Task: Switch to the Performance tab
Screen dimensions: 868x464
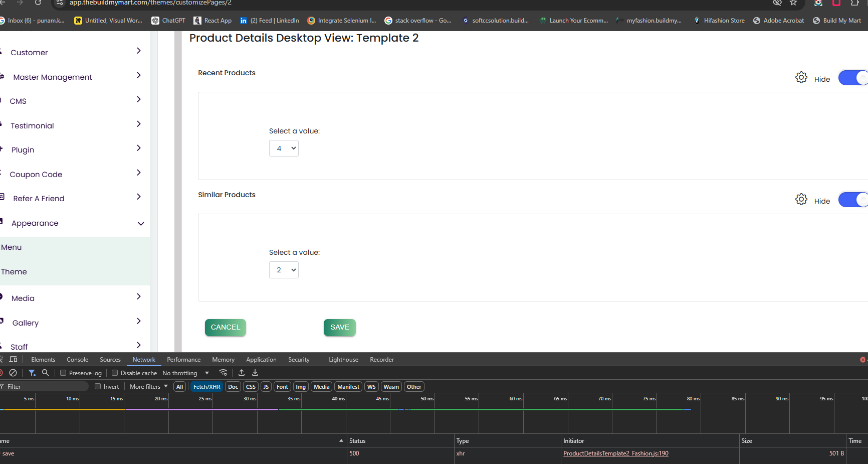Action: pyautogui.click(x=184, y=360)
